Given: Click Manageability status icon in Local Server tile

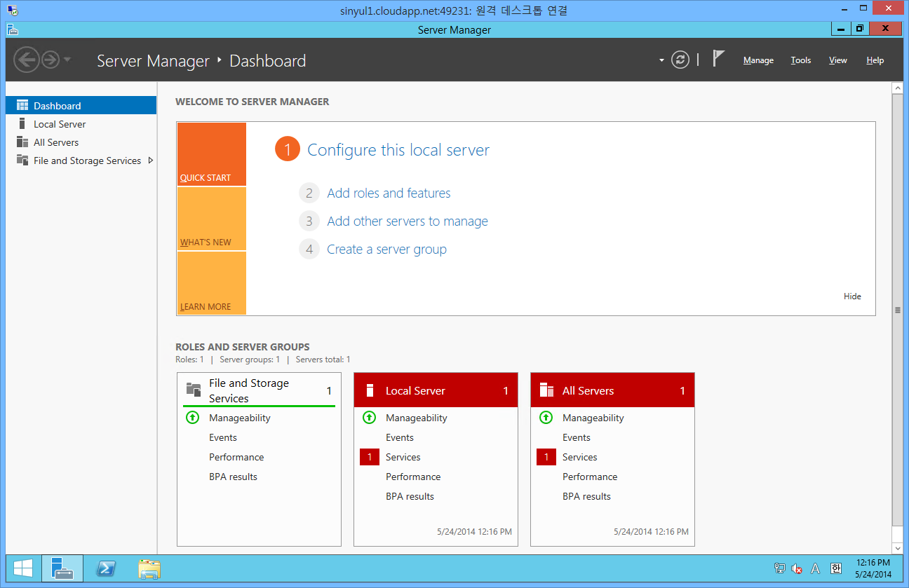Looking at the screenshot, I should tap(370, 418).
